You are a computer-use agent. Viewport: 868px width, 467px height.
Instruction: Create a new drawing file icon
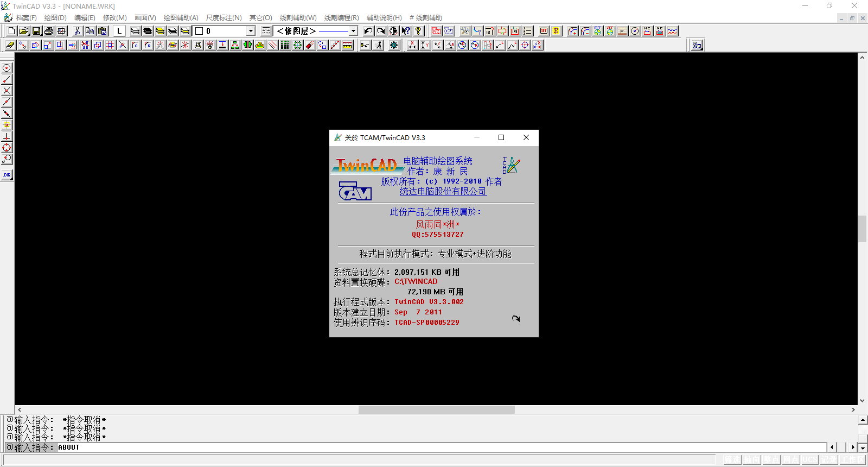[x=11, y=31]
